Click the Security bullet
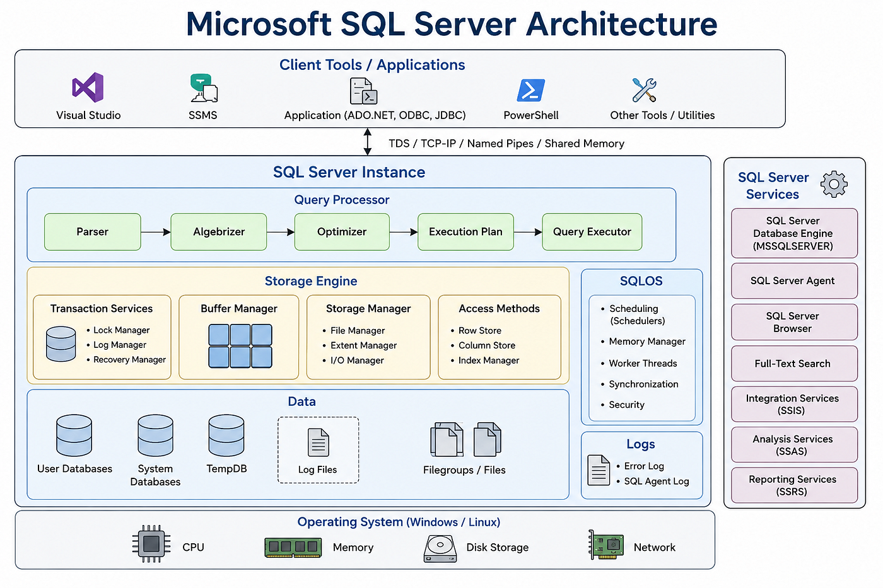883x588 pixels. click(623, 405)
